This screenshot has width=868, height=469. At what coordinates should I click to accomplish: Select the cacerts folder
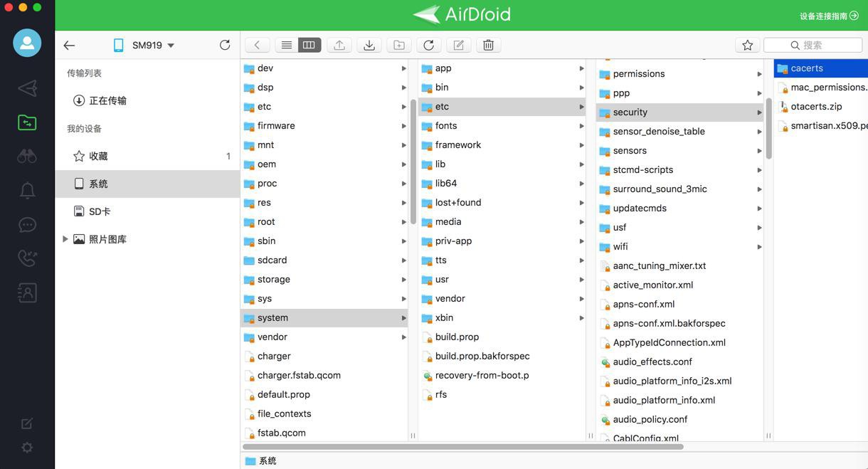click(x=821, y=68)
